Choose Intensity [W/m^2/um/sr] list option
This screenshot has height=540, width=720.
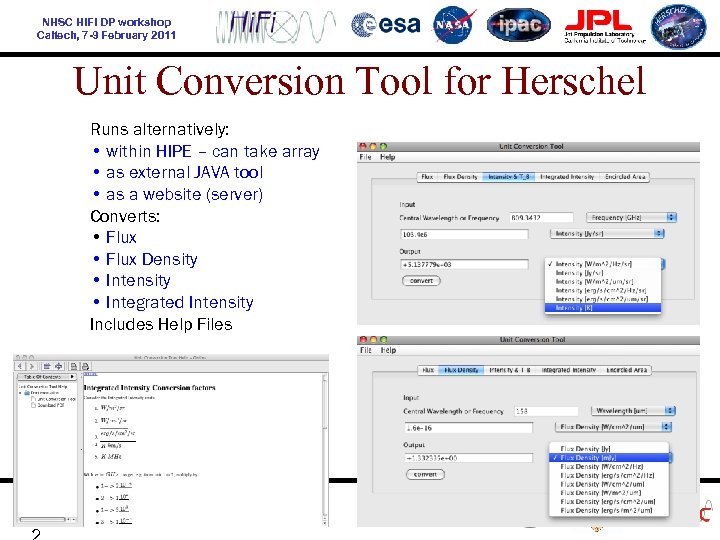point(602,281)
